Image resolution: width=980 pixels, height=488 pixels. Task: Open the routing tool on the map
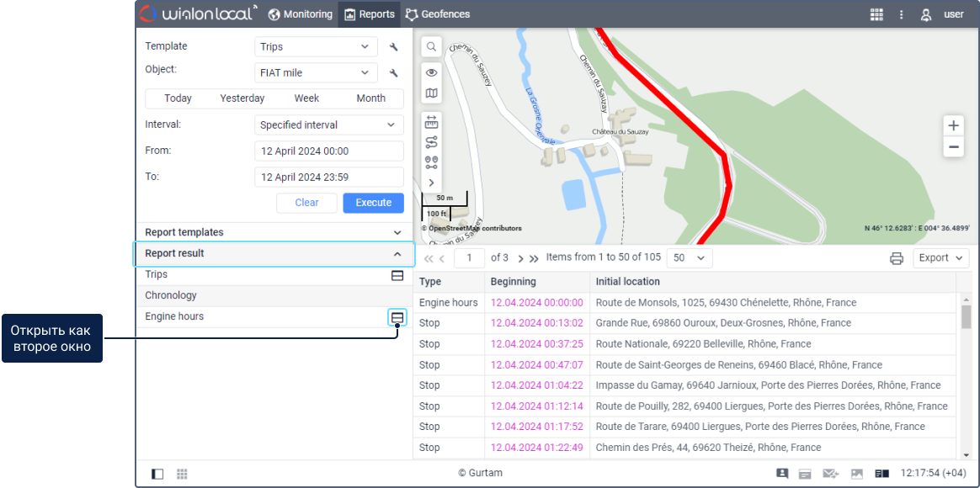(431, 142)
